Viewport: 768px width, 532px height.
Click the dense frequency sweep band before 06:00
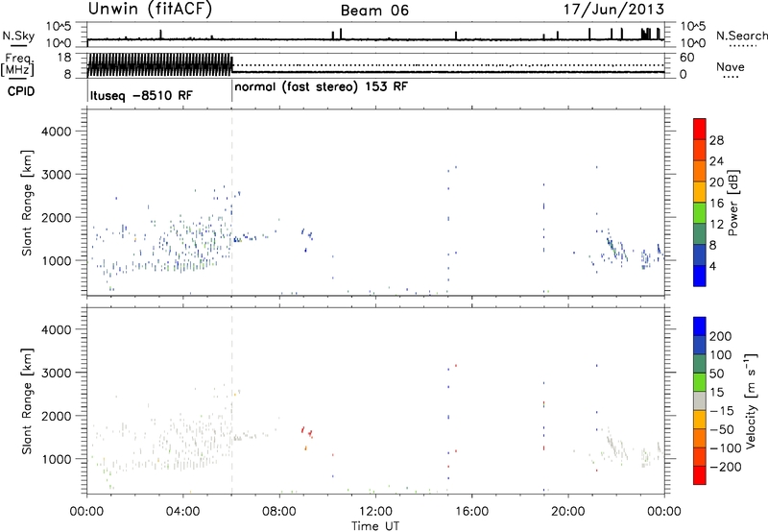[x=159, y=65]
